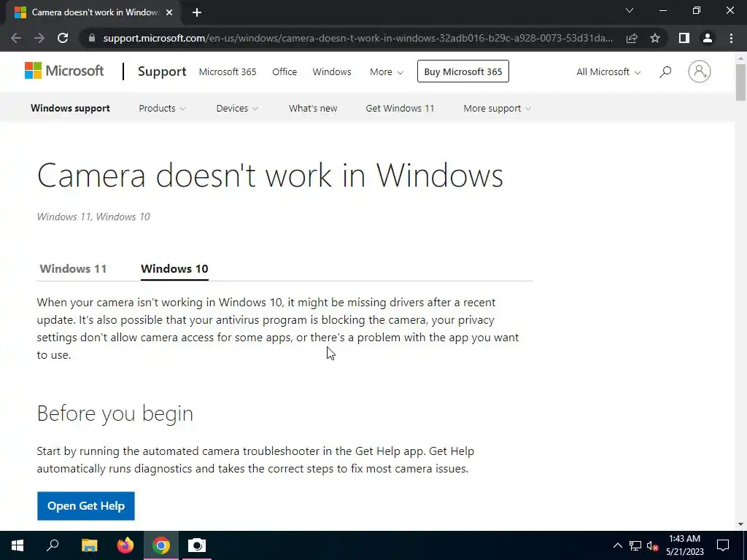Click the browser forward arrow

click(39, 38)
